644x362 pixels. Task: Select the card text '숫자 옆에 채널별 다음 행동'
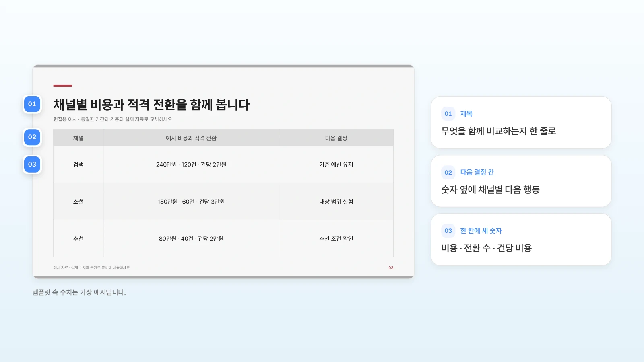[x=490, y=190]
